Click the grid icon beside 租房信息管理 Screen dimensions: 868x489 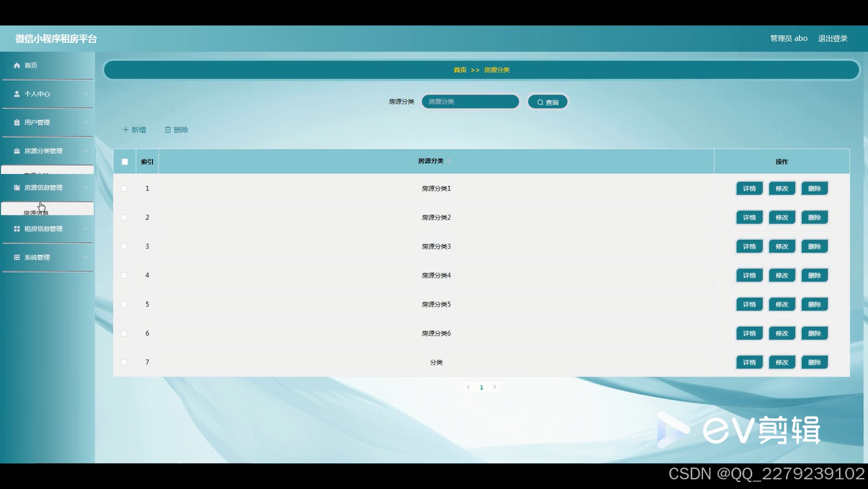(x=17, y=229)
